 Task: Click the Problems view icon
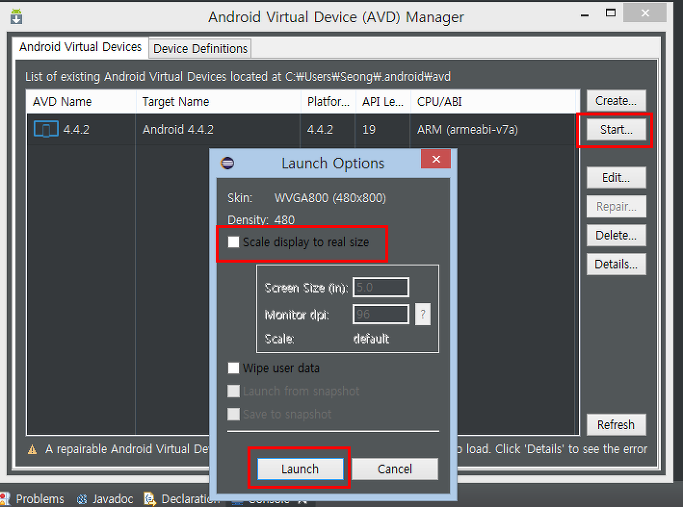[x=5, y=499]
